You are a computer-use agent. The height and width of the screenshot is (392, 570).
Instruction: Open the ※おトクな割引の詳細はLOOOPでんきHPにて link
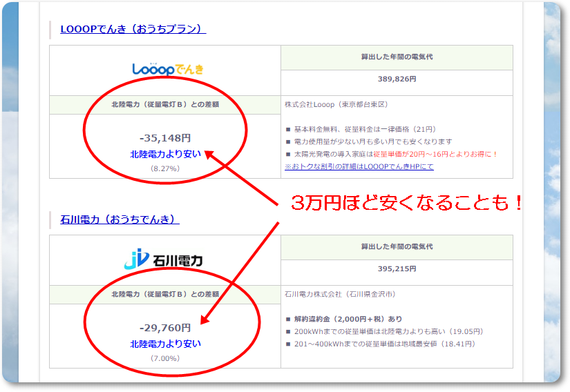(359, 166)
